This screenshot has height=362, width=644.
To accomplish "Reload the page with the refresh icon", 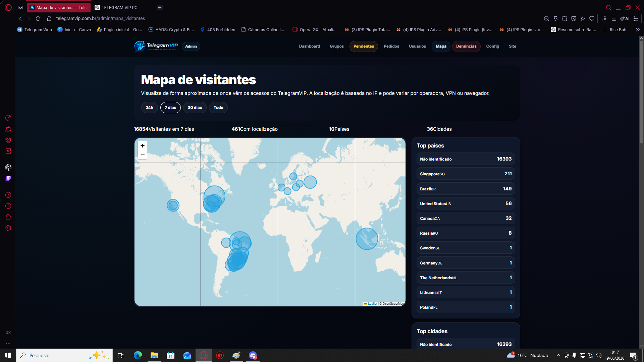I will [x=38, y=18].
